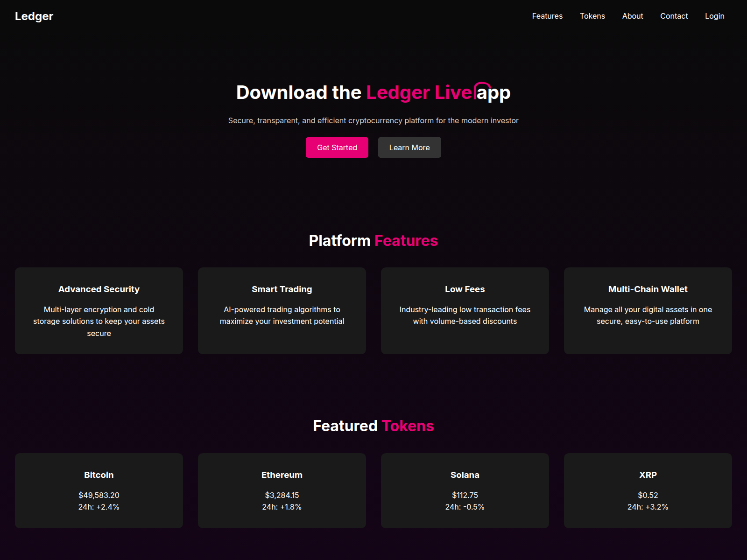This screenshot has height=560, width=747.
Task: Open the Solana token card
Action: tap(465, 490)
